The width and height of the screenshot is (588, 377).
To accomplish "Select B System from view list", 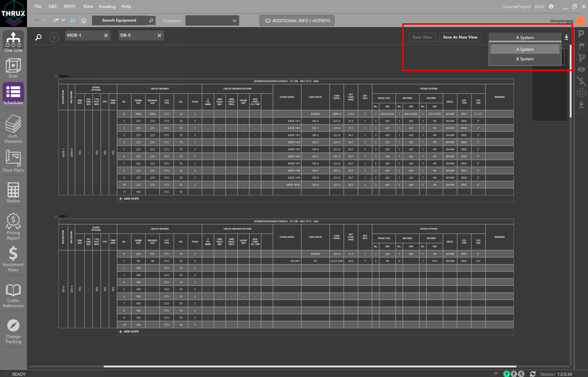I will (x=525, y=59).
